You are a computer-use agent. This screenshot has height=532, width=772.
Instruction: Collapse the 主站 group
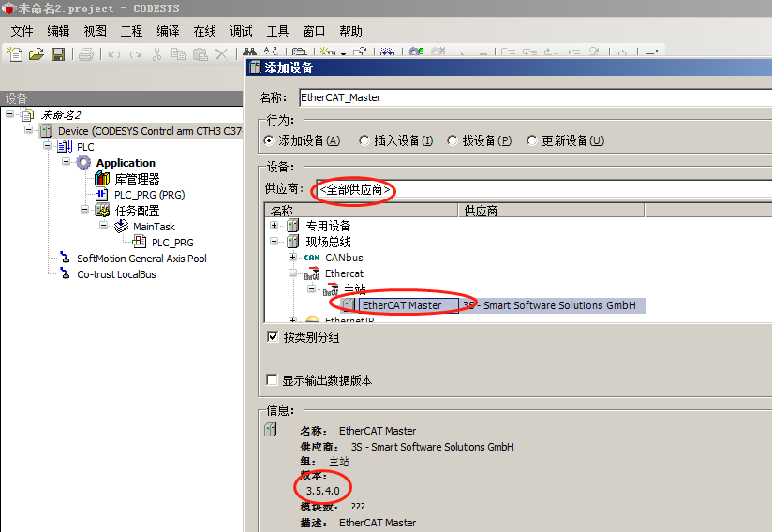[312, 288]
